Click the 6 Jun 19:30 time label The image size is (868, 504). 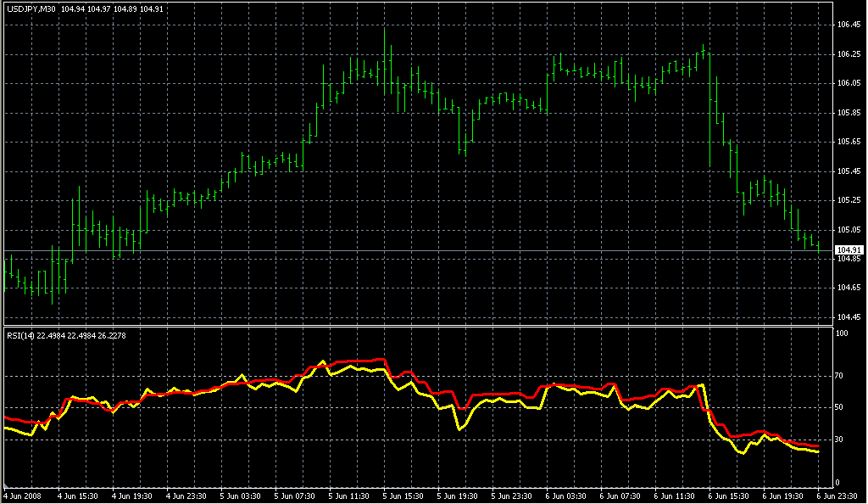tap(783, 496)
